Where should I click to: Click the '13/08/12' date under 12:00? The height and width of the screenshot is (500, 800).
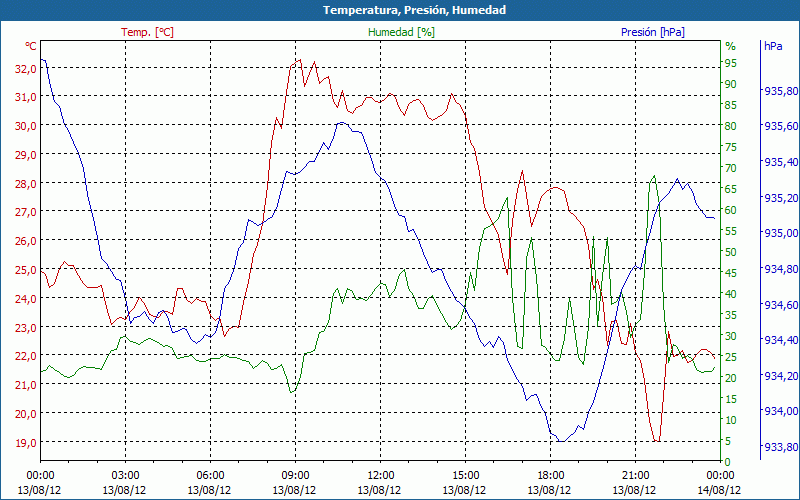379,490
